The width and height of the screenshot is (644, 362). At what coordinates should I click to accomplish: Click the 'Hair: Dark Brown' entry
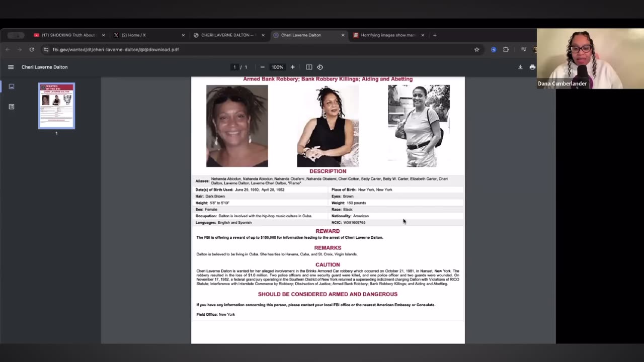coord(210,196)
